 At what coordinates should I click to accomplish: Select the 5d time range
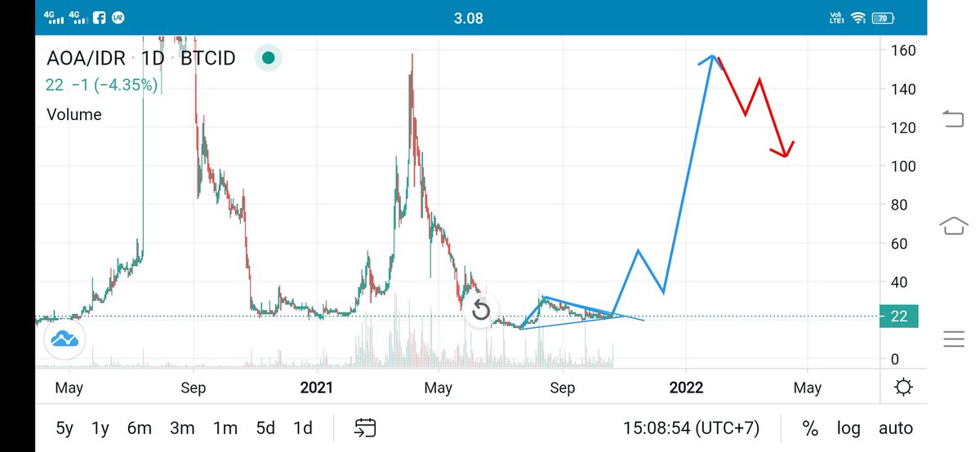265,428
